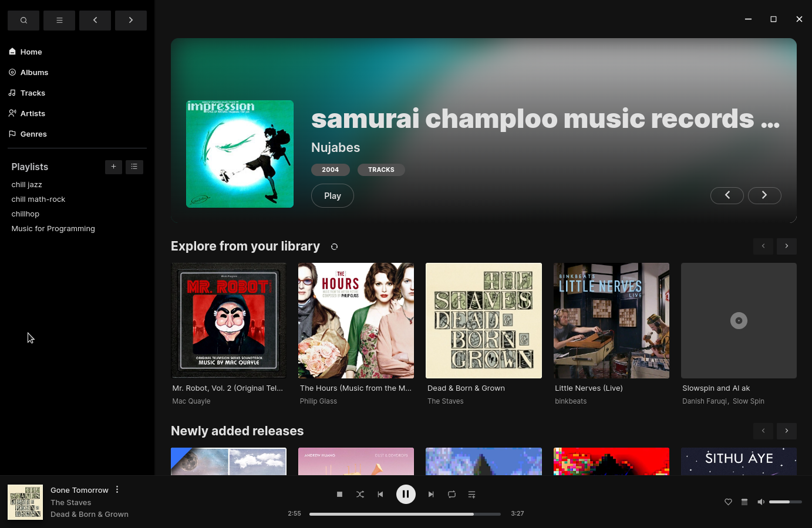Open the binkbeats artist link
Image resolution: width=812 pixels, height=528 pixels.
click(x=571, y=401)
